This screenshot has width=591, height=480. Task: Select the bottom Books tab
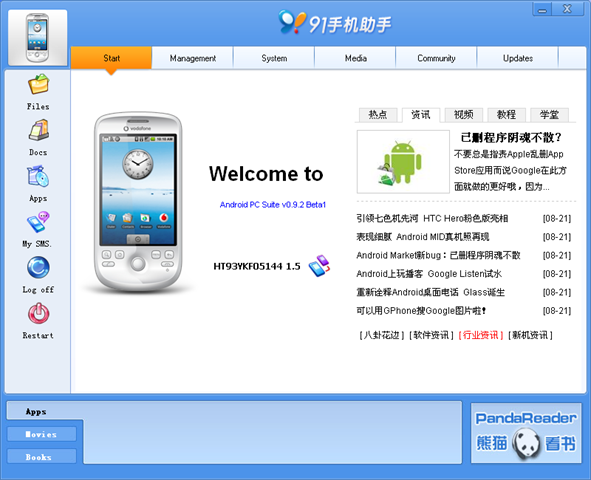coord(41,457)
